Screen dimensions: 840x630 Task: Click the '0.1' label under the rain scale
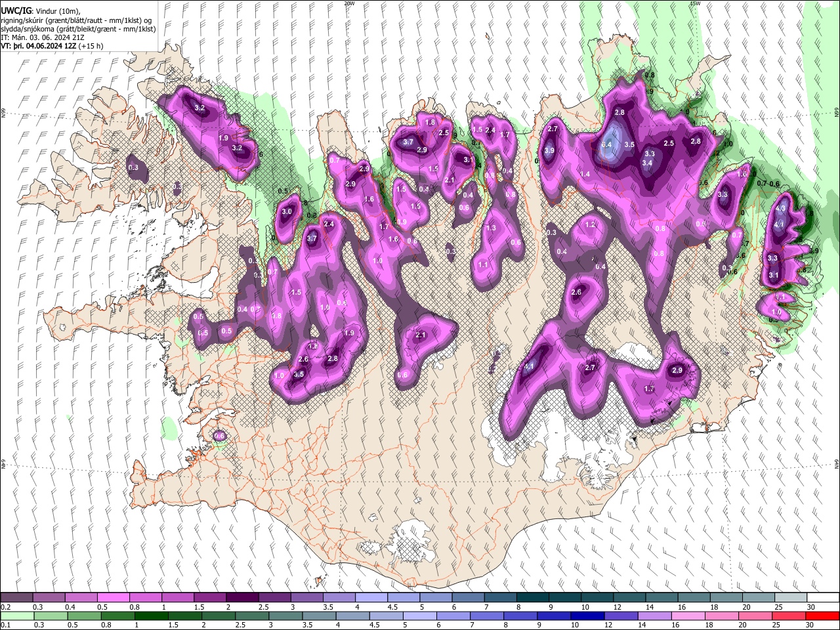5,625
